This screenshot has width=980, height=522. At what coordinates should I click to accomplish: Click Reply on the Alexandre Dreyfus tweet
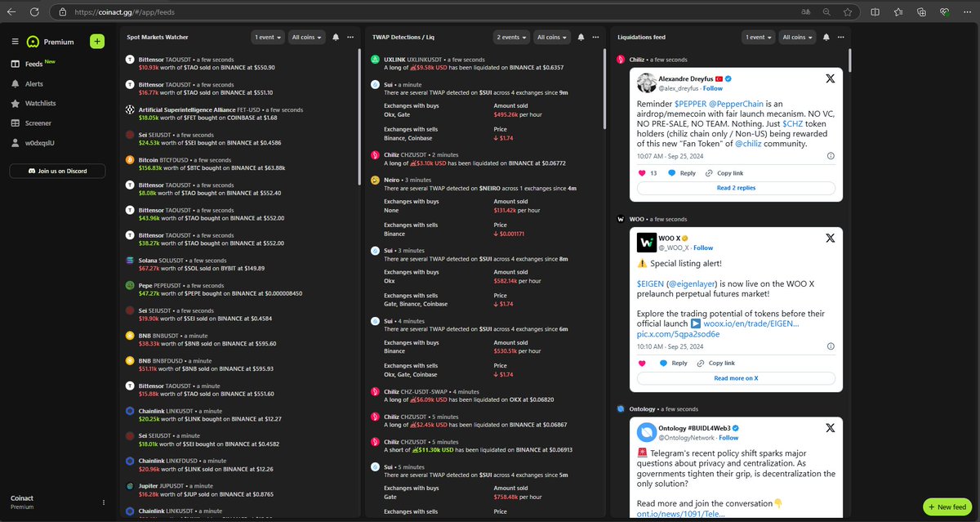tap(682, 173)
